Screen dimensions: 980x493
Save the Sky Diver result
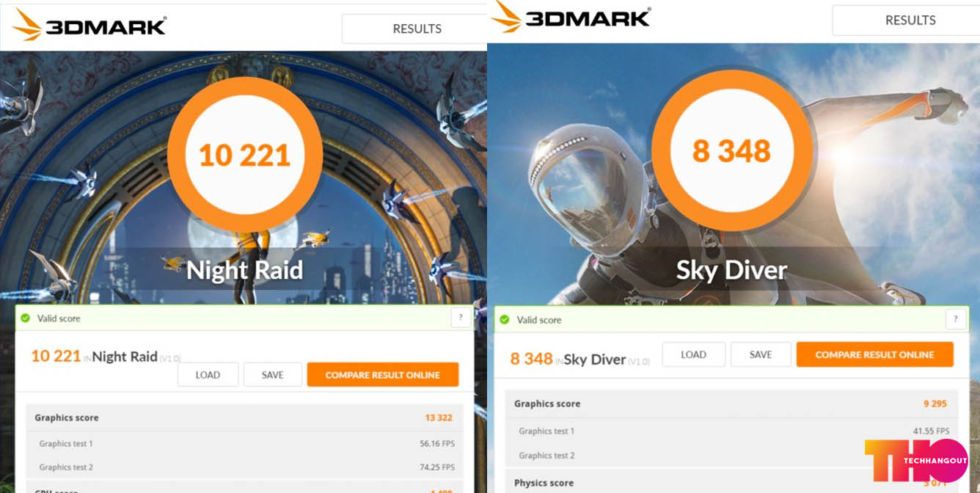[x=761, y=354]
